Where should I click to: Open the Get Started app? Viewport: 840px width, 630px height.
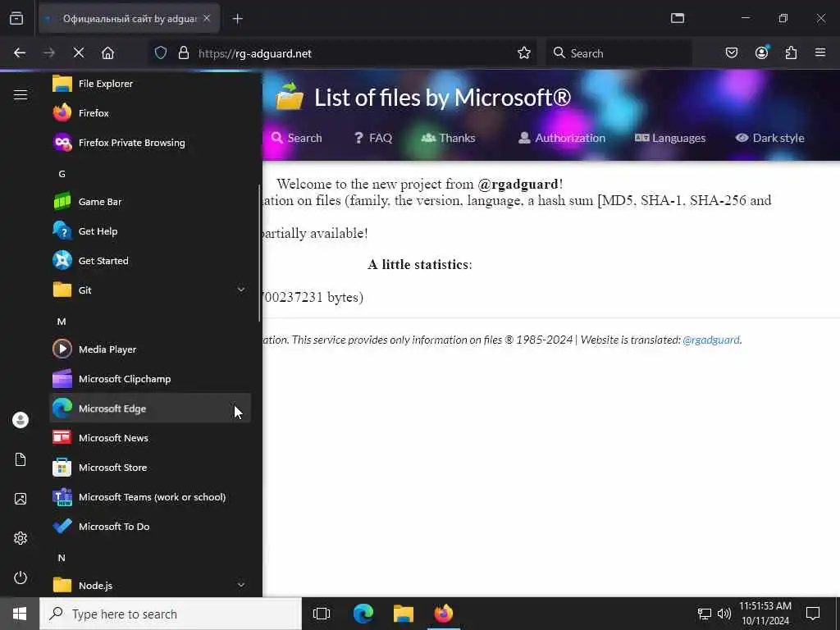(x=150, y=260)
